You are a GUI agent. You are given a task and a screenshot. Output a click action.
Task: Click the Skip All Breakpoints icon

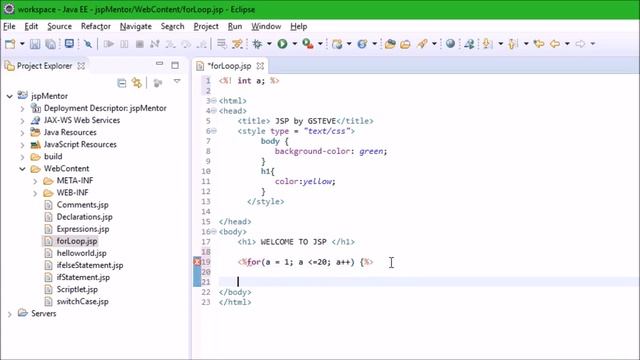click(x=88, y=44)
